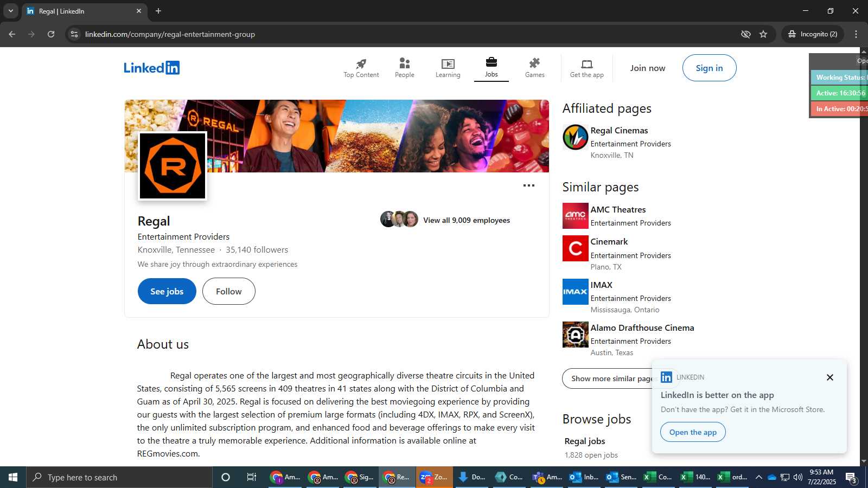Open Zoom from the taskbar
The image size is (868, 488).
click(x=435, y=477)
